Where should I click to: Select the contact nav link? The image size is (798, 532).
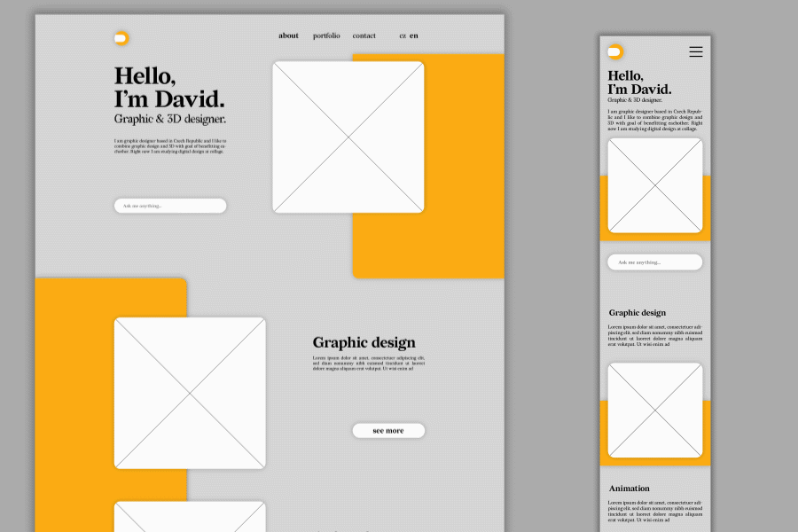pos(364,36)
